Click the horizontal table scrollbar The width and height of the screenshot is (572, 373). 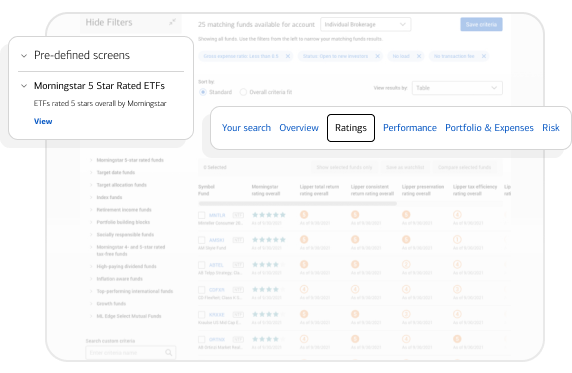point(297,204)
